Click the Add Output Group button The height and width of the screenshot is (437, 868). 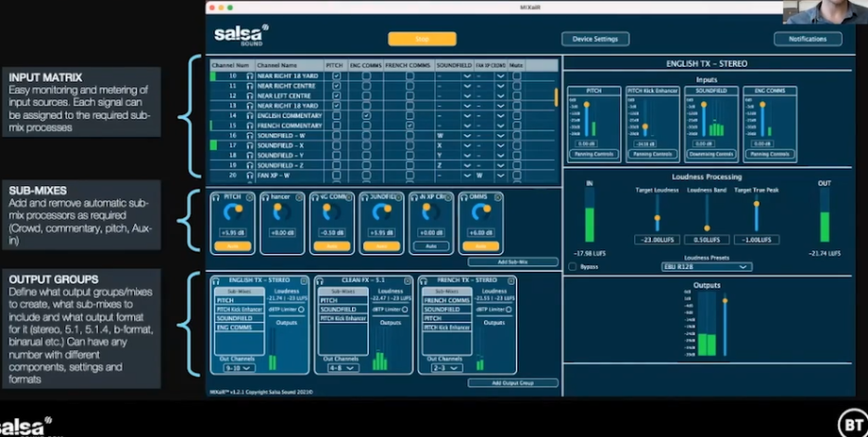[512, 382]
